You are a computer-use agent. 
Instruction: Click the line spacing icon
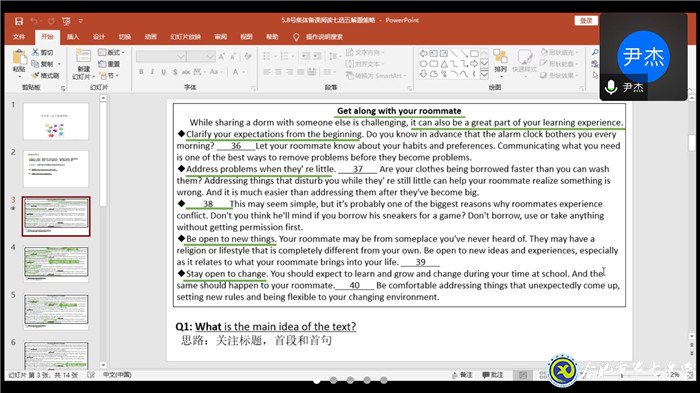tap(333, 56)
